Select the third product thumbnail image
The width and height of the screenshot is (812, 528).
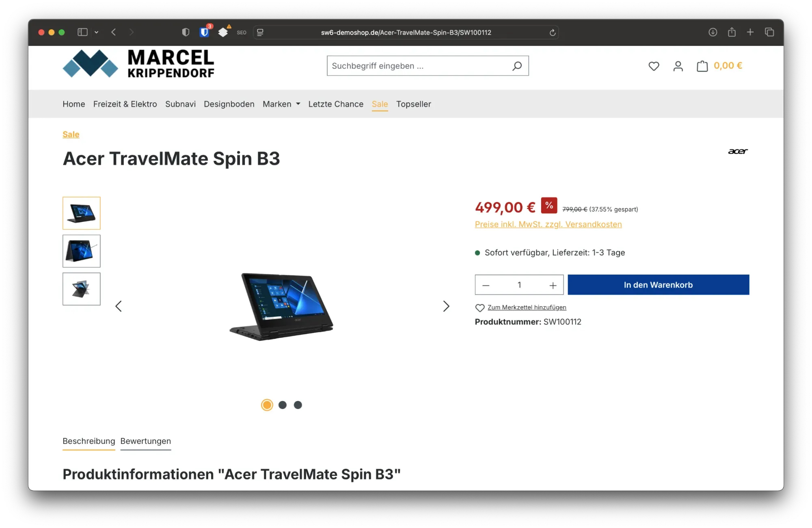click(x=82, y=289)
